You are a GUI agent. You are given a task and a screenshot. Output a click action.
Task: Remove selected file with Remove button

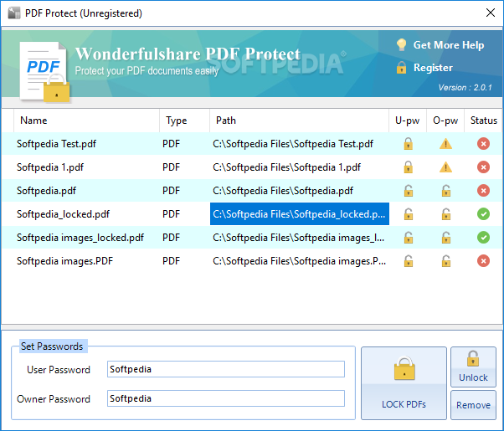pos(473,405)
